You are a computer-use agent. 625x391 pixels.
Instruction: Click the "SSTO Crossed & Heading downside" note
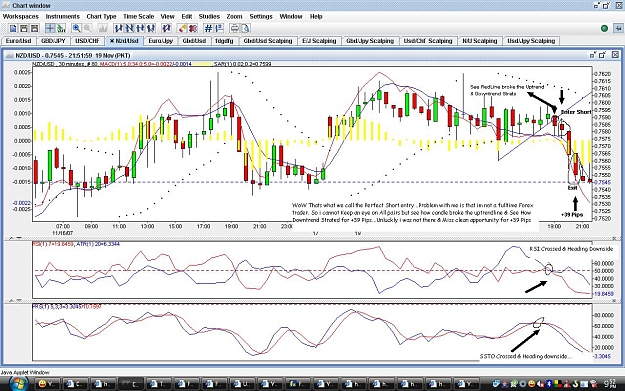(525, 356)
